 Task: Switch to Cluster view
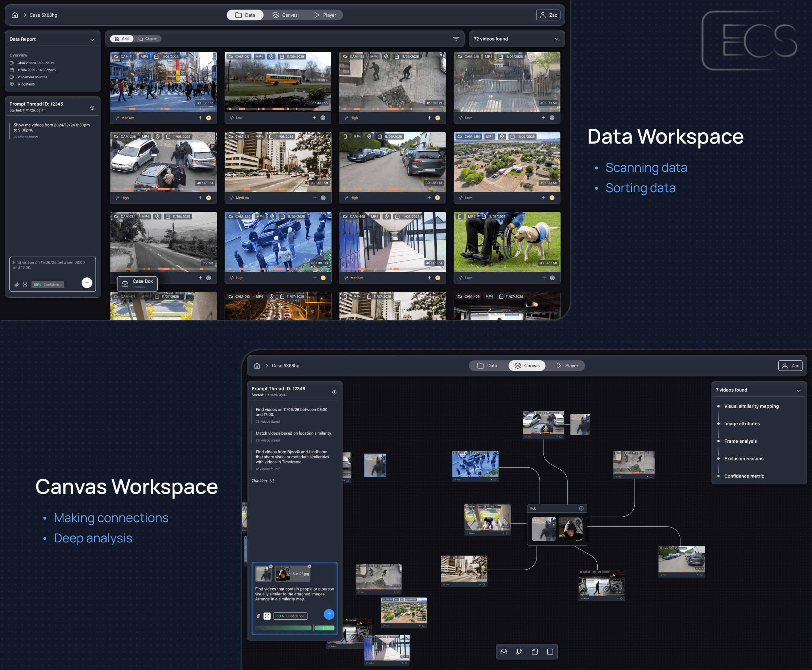(x=148, y=39)
